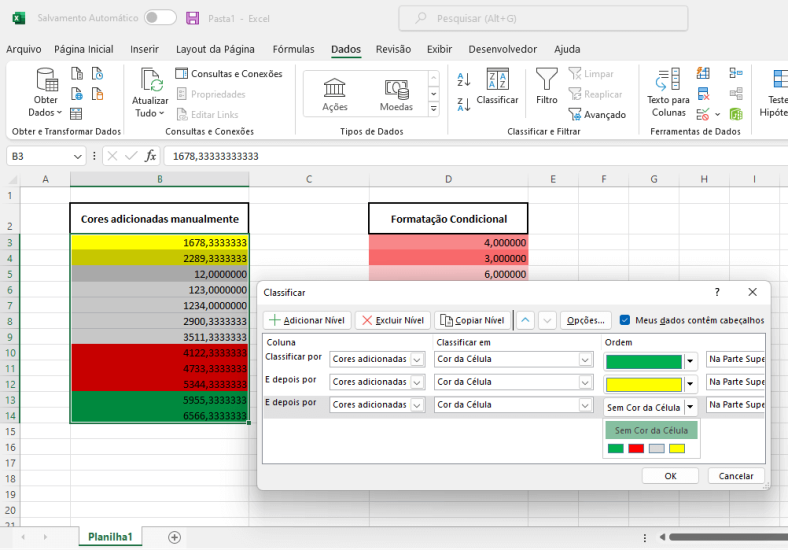Sort ascending with the A to Z icon
Image resolution: width=788 pixels, height=550 pixels.
[x=464, y=80]
